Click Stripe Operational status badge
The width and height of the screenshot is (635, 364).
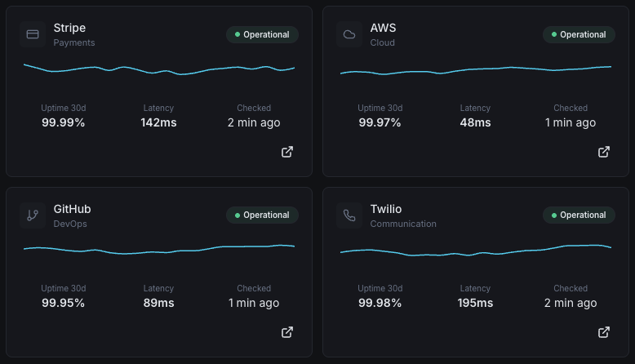tap(262, 35)
